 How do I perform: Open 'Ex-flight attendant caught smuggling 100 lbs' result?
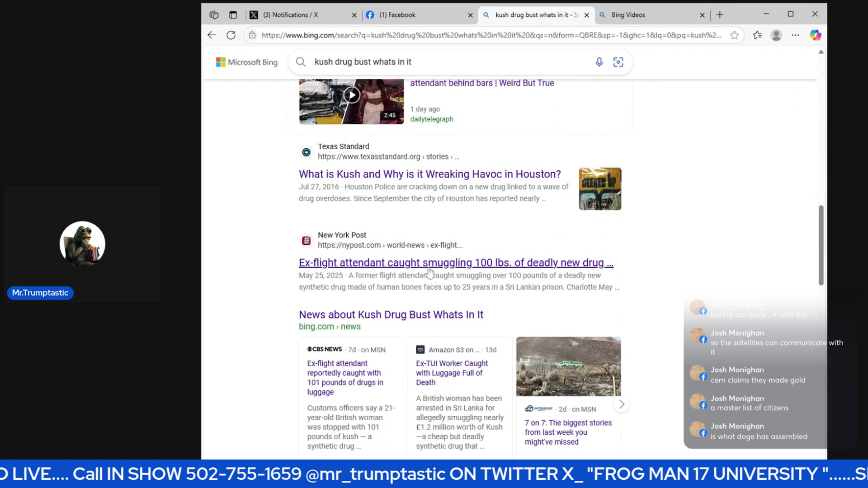[456, 263]
